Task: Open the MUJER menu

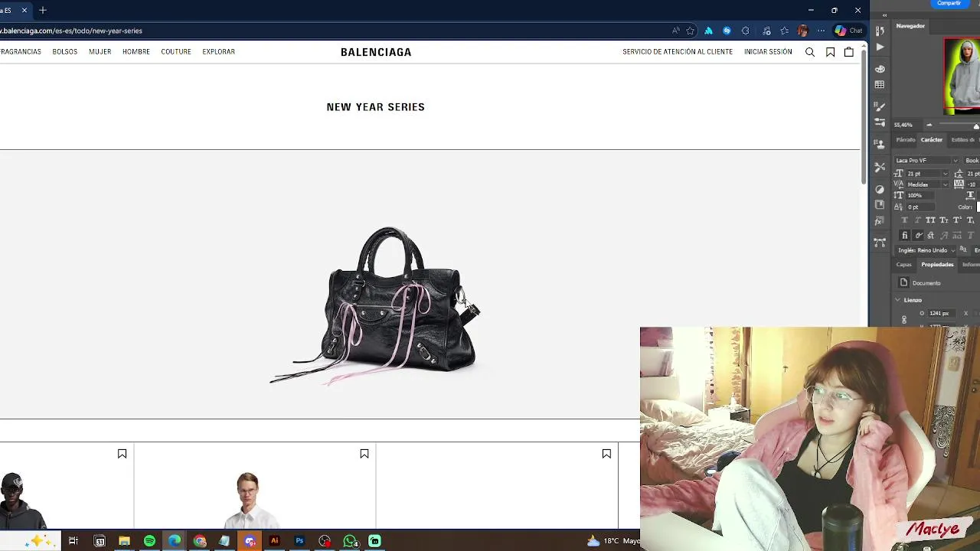Action: [100, 52]
